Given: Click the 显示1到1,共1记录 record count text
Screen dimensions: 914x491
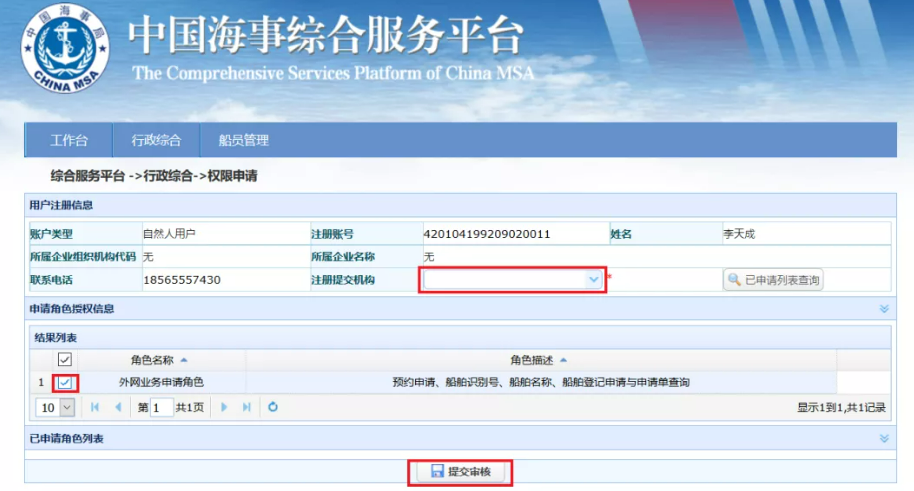Looking at the screenshot, I should (x=841, y=408).
